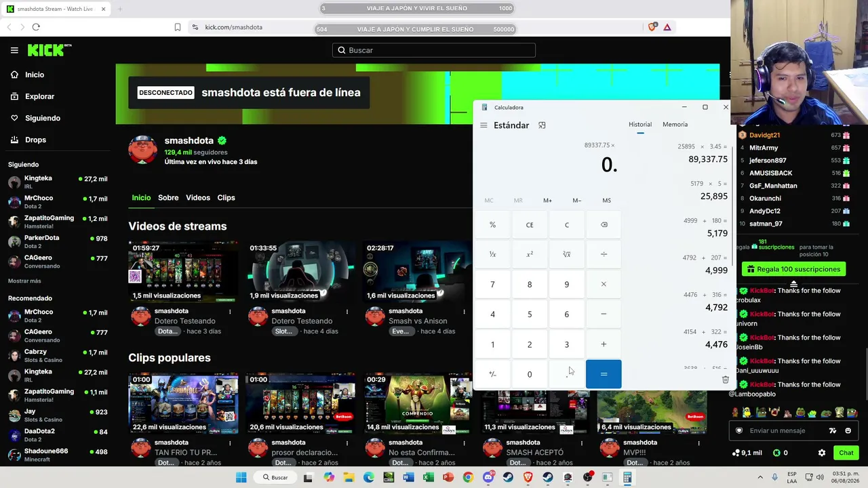Click the reciprocal 1/x key in Calculator
The height and width of the screenshot is (488, 868).
(x=493, y=254)
